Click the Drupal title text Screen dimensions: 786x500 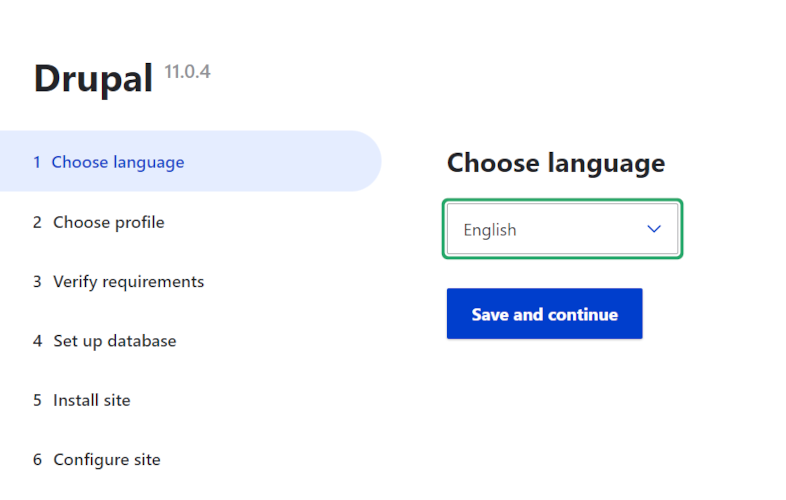click(93, 79)
